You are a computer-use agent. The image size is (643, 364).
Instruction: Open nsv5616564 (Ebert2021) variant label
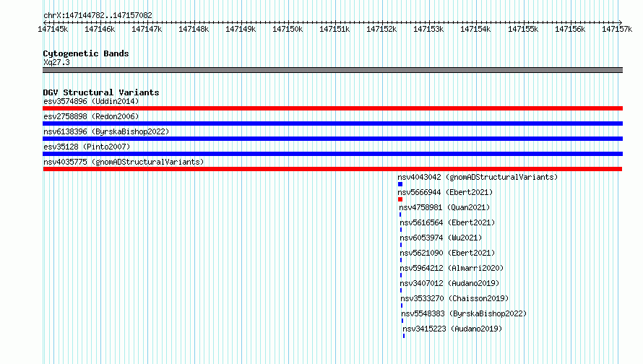[447, 222]
